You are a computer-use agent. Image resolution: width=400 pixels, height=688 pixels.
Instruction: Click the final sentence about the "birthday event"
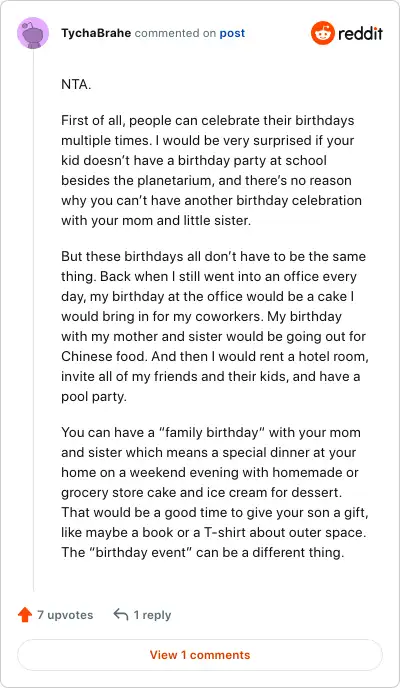203,552
